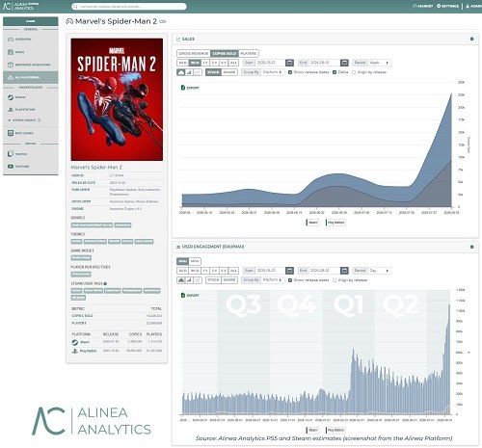Click the Sales panel info icon
Viewport: 482px width, 448px height.
(x=471, y=39)
